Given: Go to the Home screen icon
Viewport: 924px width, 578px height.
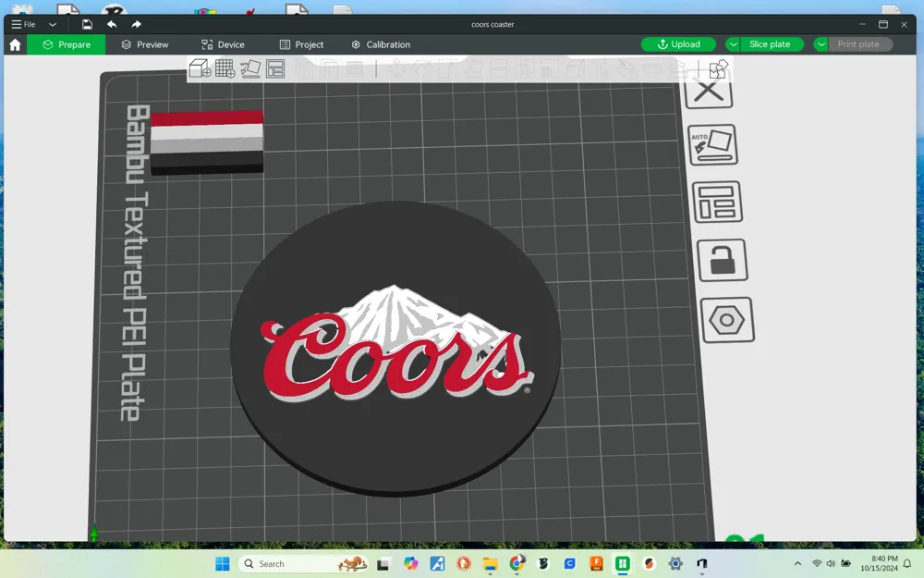Looking at the screenshot, I should tap(16, 44).
